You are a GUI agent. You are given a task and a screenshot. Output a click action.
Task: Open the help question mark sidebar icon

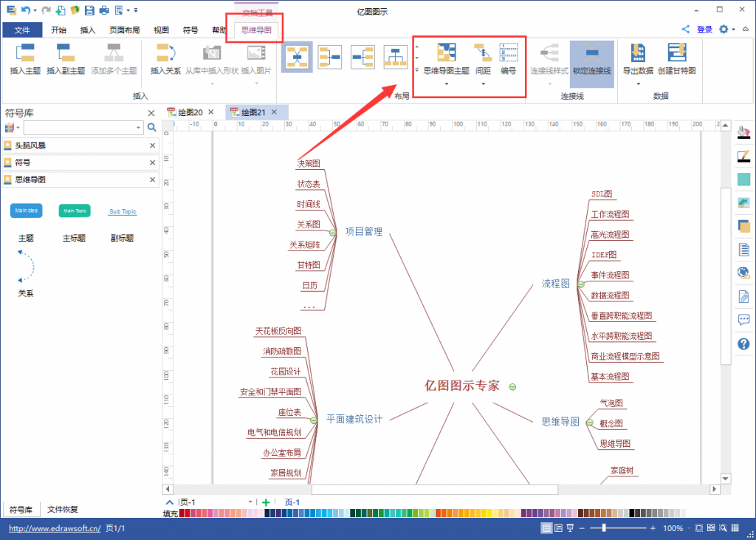click(744, 344)
